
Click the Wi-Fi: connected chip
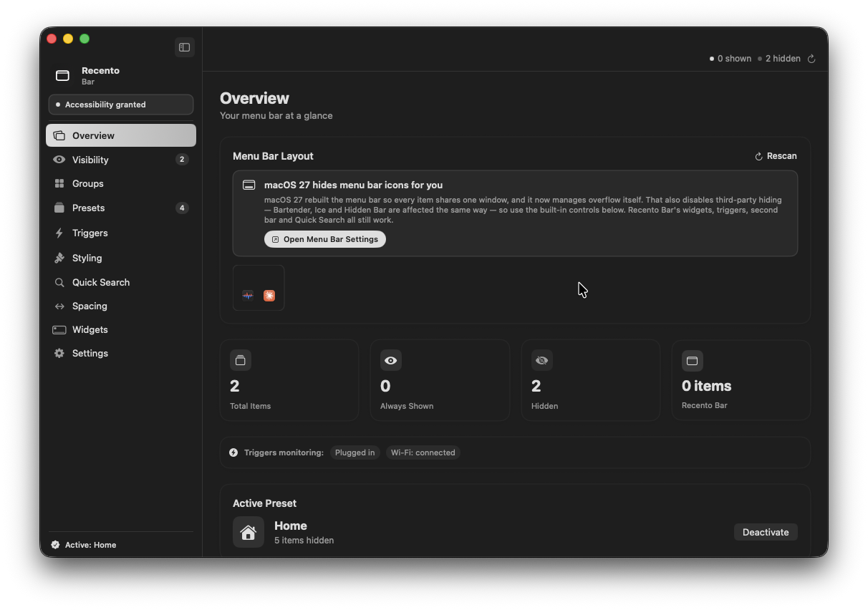click(x=423, y=452)
